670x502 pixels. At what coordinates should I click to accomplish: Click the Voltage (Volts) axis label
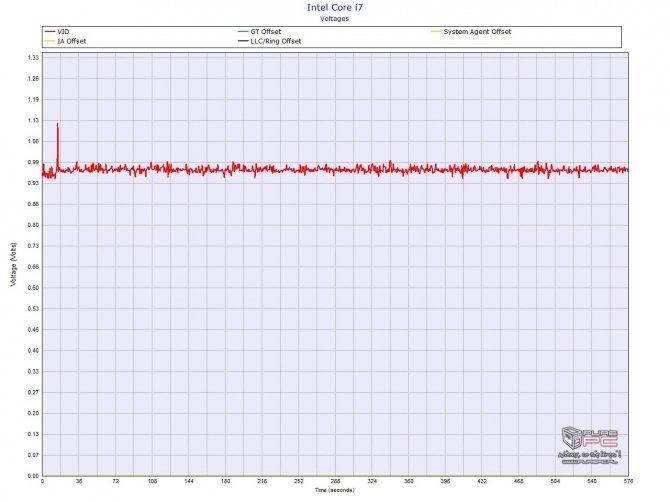14,264
